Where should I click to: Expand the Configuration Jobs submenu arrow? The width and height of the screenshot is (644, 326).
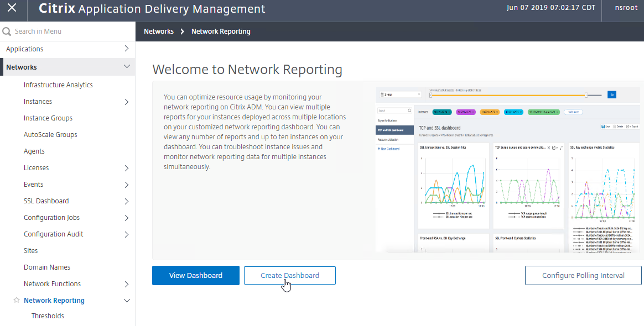tap(127, 218)
